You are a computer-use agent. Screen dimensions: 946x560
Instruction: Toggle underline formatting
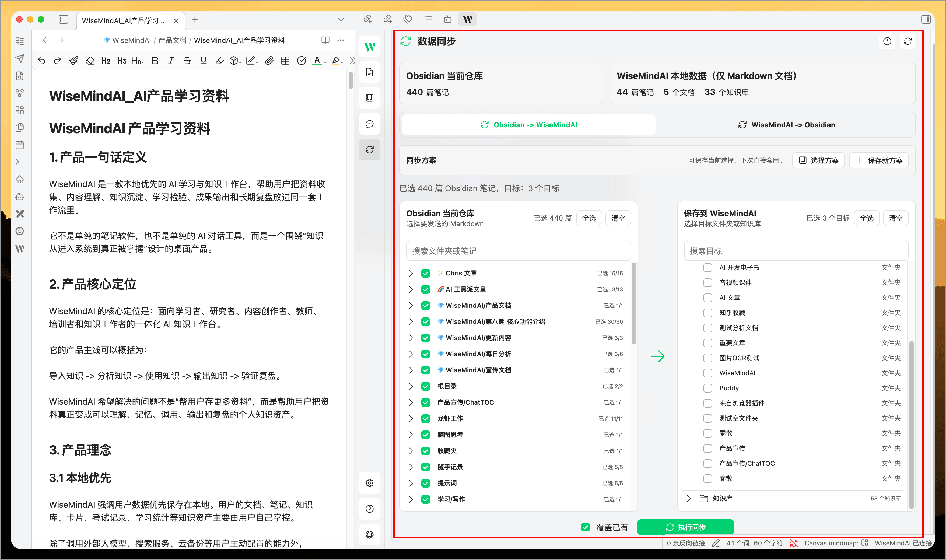click(x=204, y=61)
